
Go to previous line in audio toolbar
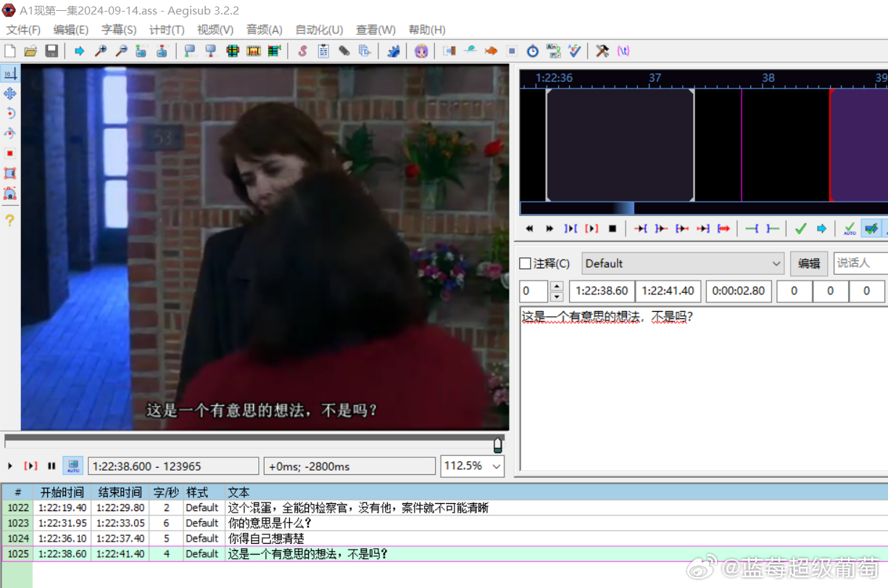529,228
